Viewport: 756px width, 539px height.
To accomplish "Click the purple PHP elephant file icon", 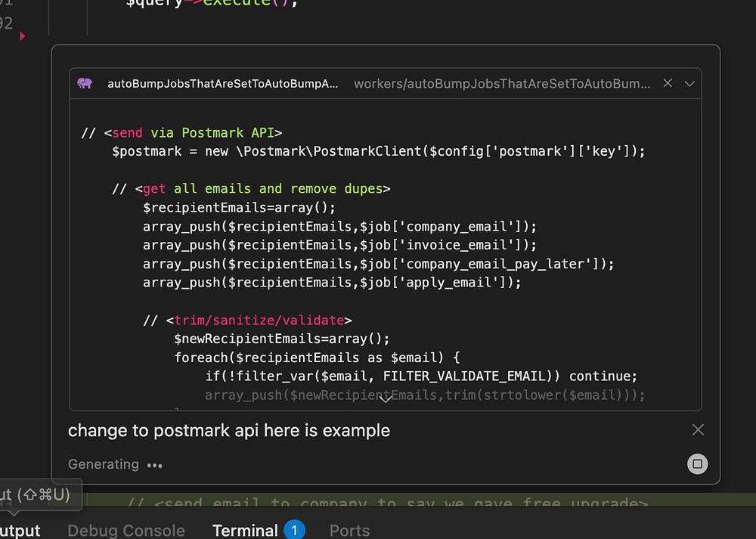I will click(x=85, y=83).
